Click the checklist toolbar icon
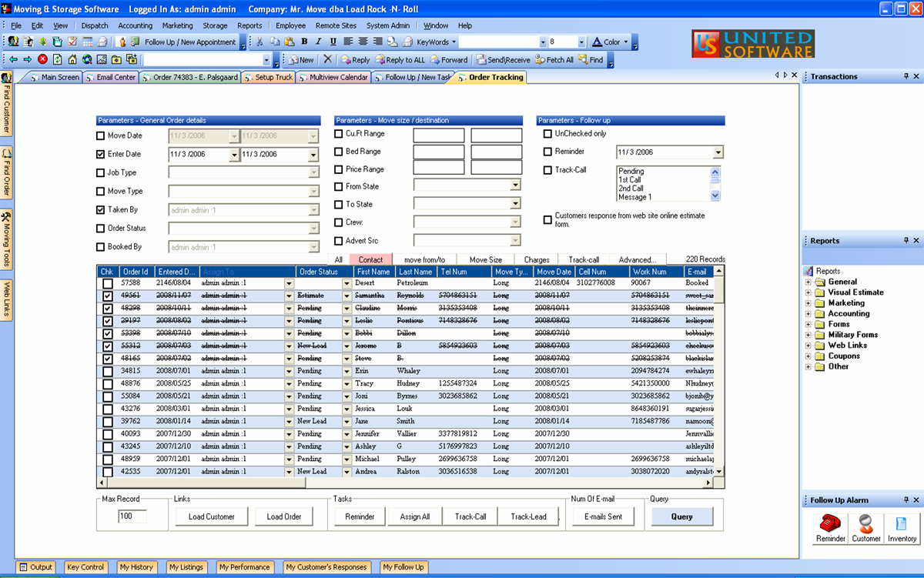The image size is (924, 578). coord(72,42)
